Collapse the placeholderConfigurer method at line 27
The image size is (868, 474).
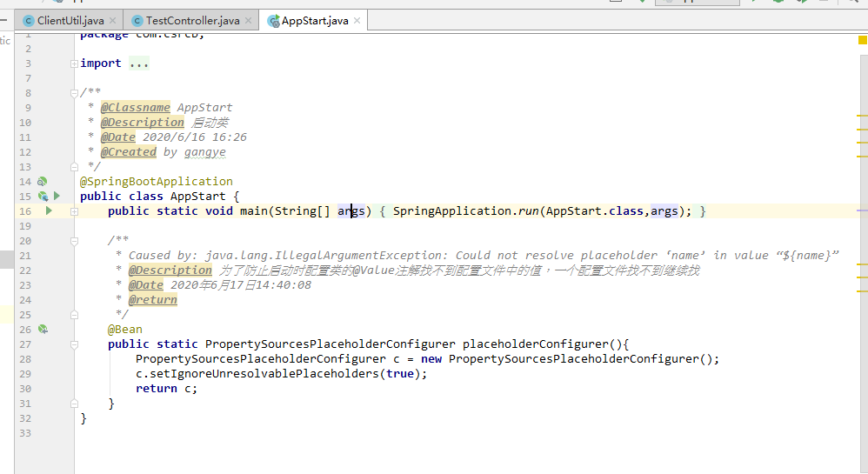(74, 344)
